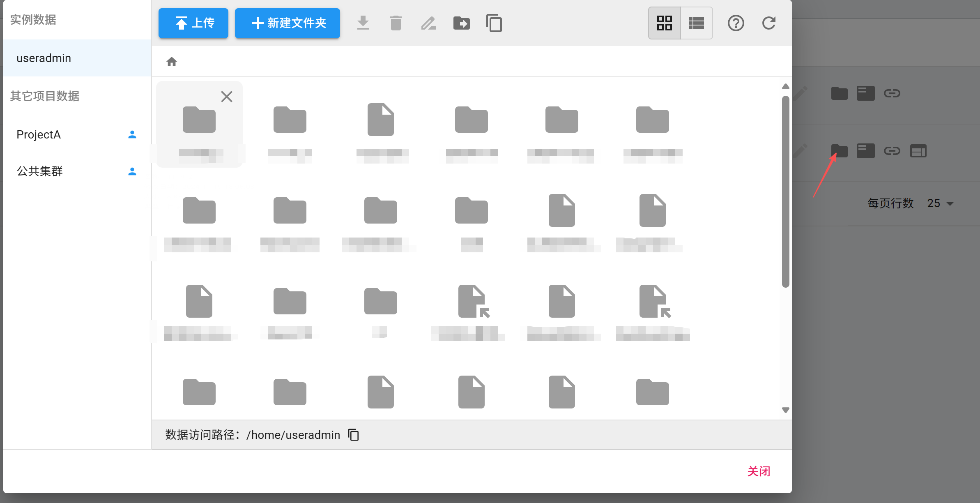Click the move-to-folder icon

(x=461, y=23)
